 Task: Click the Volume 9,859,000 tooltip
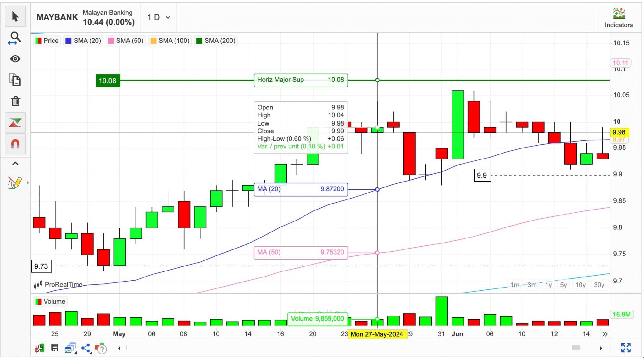coord(318,319)
